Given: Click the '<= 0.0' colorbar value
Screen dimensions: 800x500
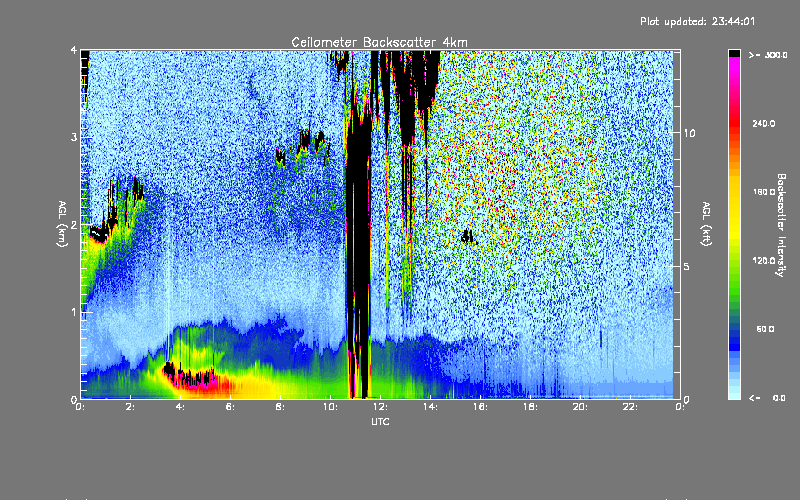Looking at the screenshot, I should pos(767,398).
